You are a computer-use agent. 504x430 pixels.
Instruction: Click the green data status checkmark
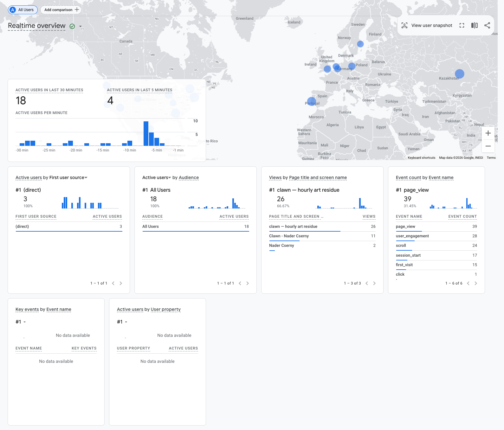(x=72, y=26)
